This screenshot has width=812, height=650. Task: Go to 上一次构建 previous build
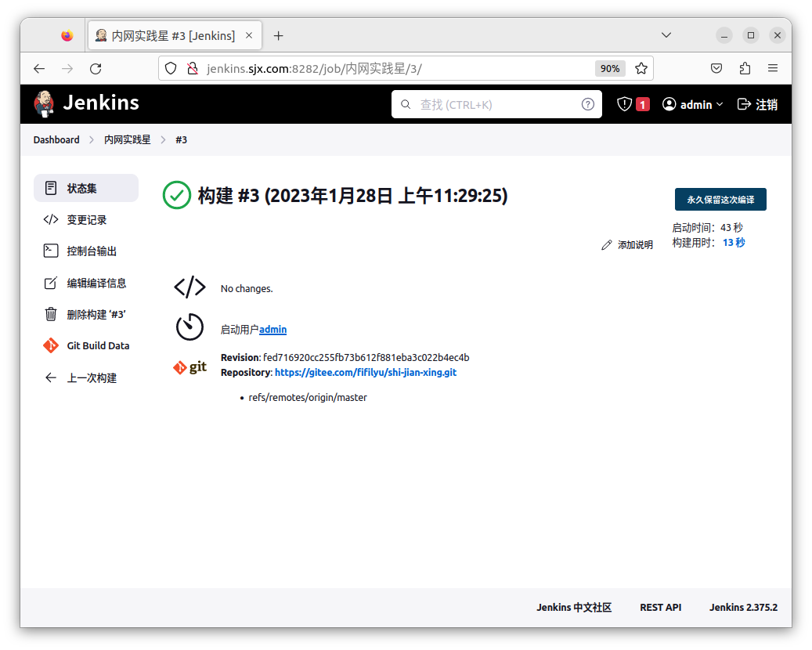pyautogui.click(x=91, y=377)
